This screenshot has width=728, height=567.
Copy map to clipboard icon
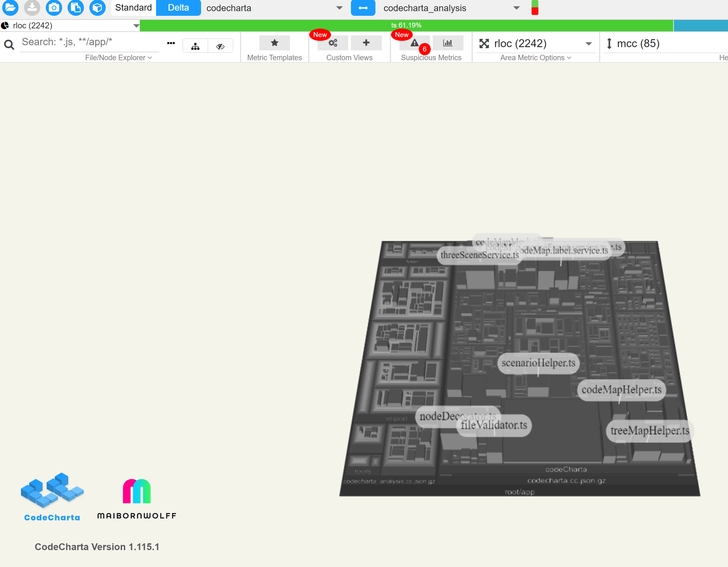pos(76,8)
